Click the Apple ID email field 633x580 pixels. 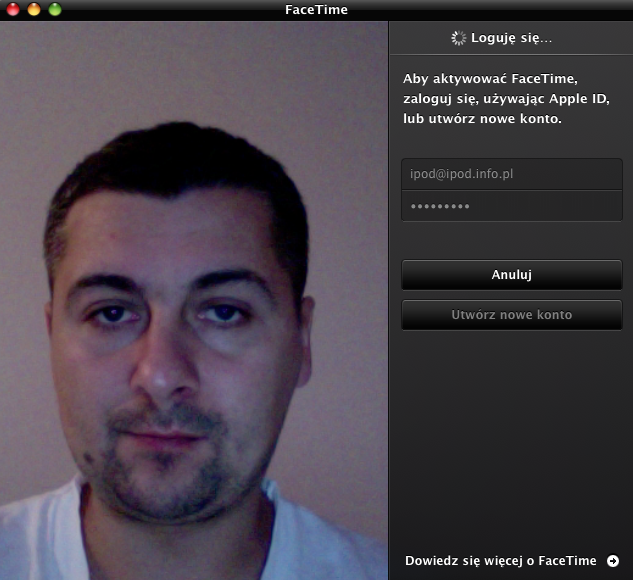[x=512, y=174]
